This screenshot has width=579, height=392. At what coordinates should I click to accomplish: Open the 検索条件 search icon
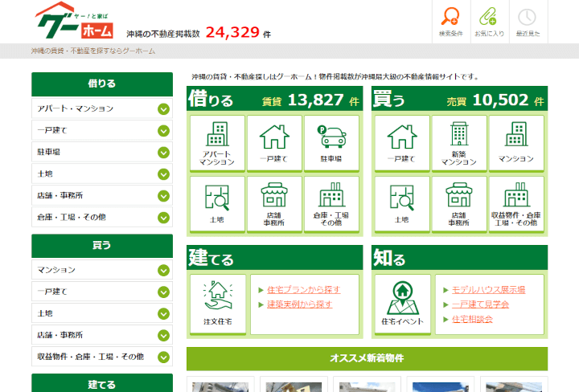pyautogui.click(x=451, y=22)
